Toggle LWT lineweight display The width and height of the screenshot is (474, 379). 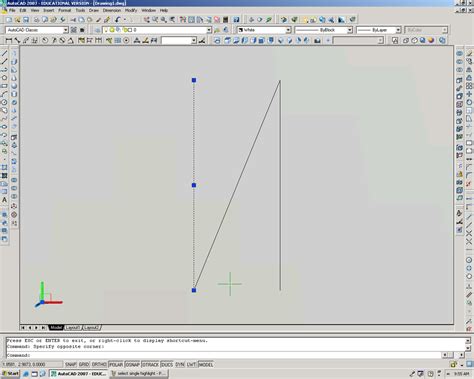(191, 365)
